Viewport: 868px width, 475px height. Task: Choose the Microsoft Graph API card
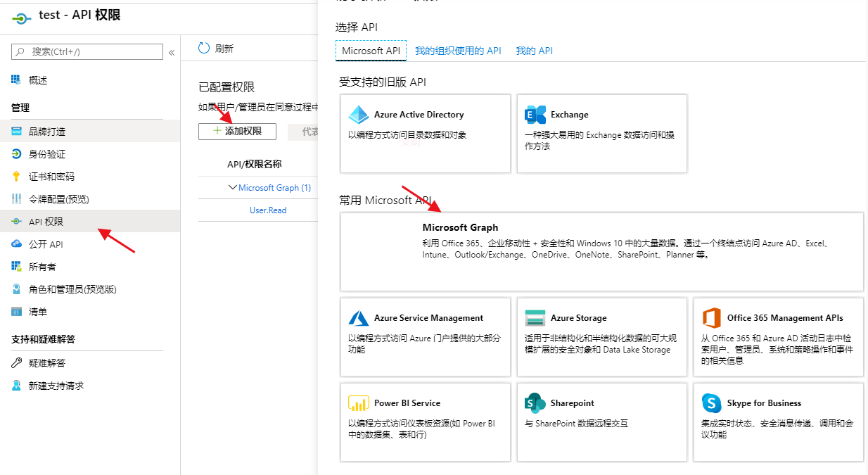click(602, 252)
